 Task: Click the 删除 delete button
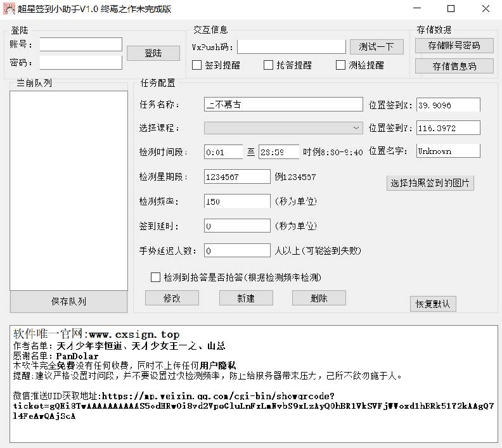click(319, 298)
